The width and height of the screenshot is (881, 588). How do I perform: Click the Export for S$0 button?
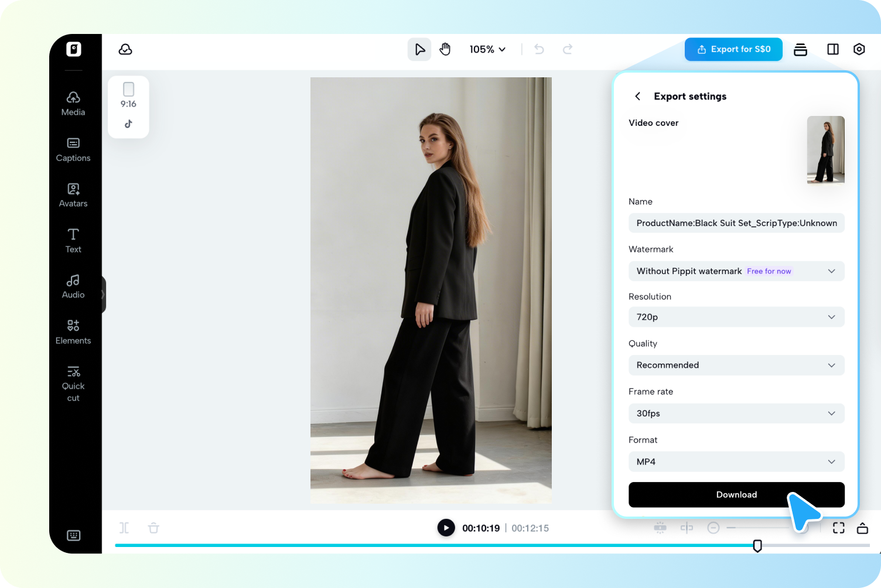[x=733, y=49]
